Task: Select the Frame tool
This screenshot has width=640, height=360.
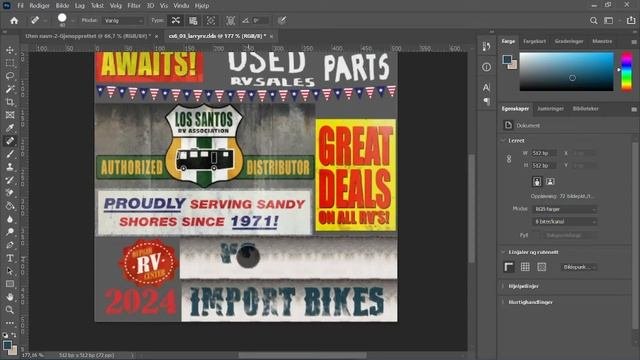Action: pos(10,115)
